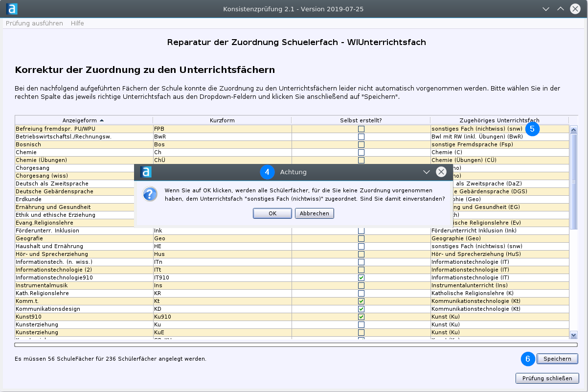This screenshot has height=392, width=588.
Task: Select Deutsche Gebärdensprache row name
Action: pos(74,191)
